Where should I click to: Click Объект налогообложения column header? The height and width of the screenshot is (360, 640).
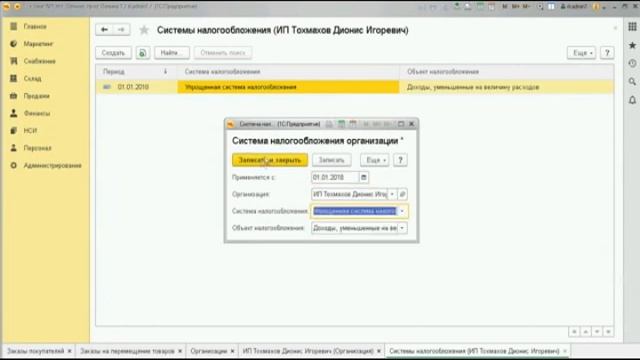(x=507, y=72)
